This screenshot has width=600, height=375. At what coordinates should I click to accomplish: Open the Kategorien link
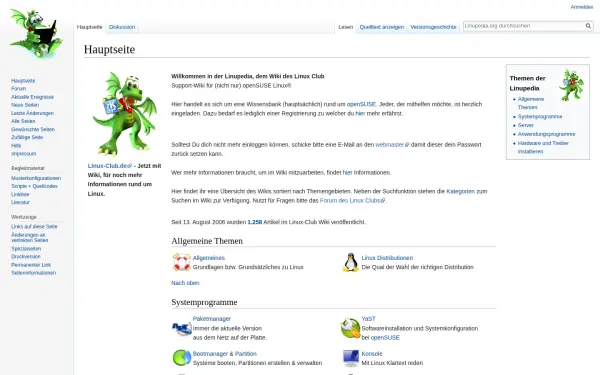coord(460,191)
